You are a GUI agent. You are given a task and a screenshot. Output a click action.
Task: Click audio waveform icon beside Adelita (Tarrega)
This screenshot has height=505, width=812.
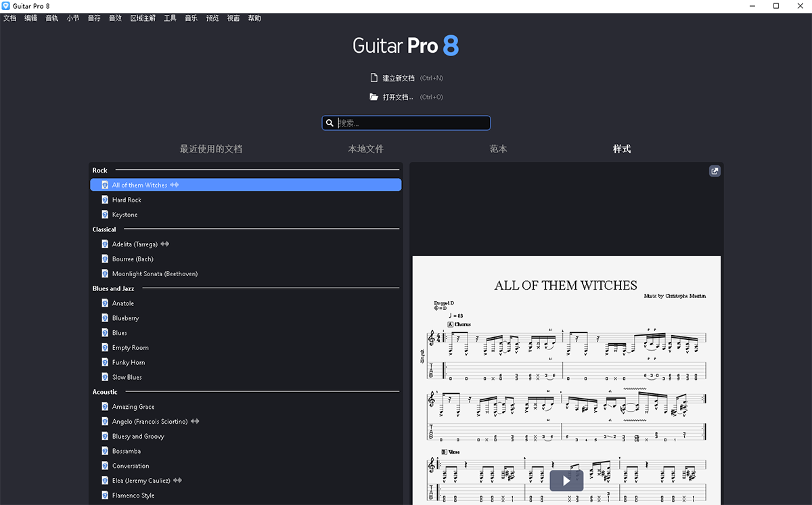(x=164, y=244)
